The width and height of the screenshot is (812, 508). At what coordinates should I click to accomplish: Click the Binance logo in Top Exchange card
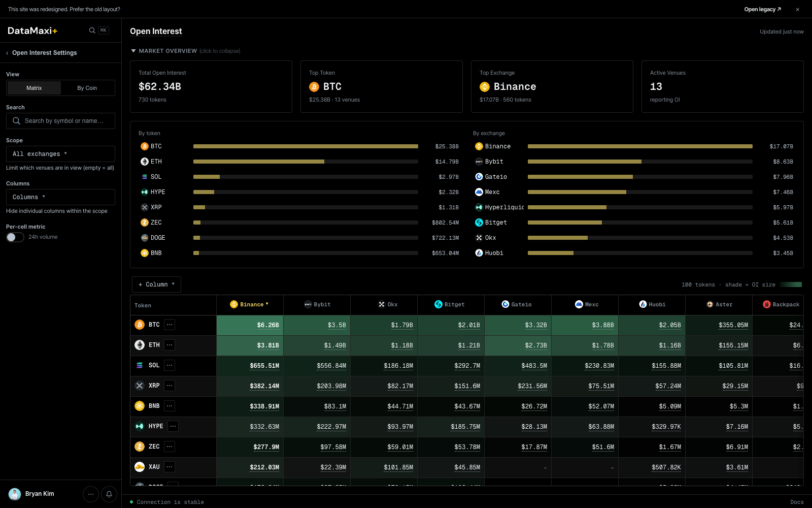485,87
